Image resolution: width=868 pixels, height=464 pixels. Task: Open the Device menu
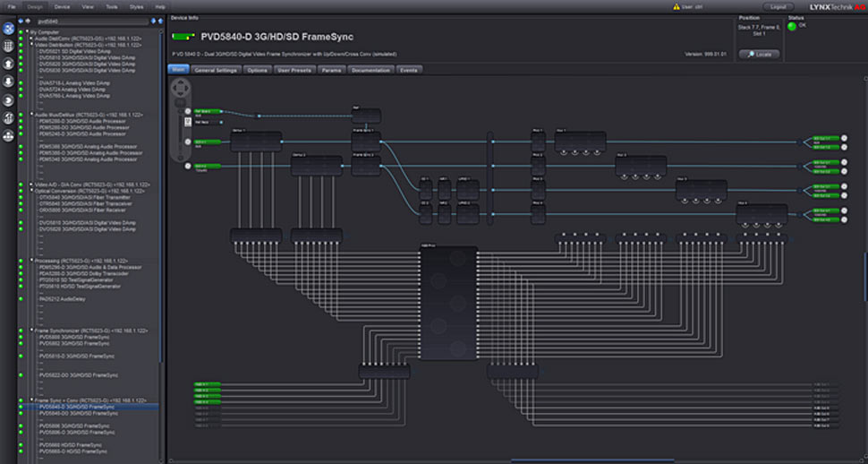(63, 7)
